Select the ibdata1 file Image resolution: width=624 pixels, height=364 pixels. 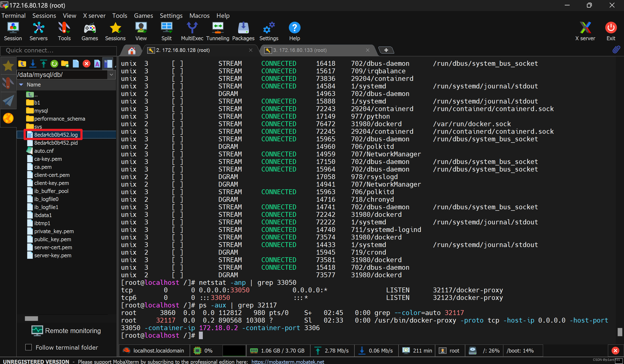(43, 215)
